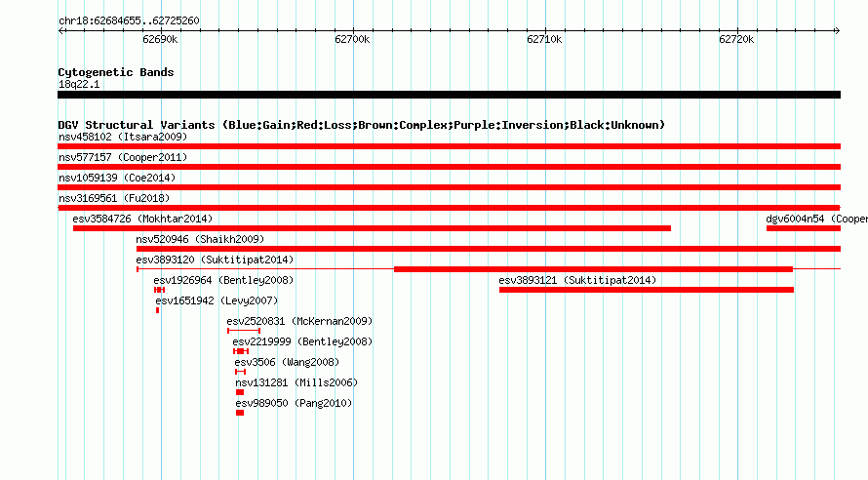Select the red block for nsv131281
This screenshot has width=868, height=480.
(x=240, y=392)
